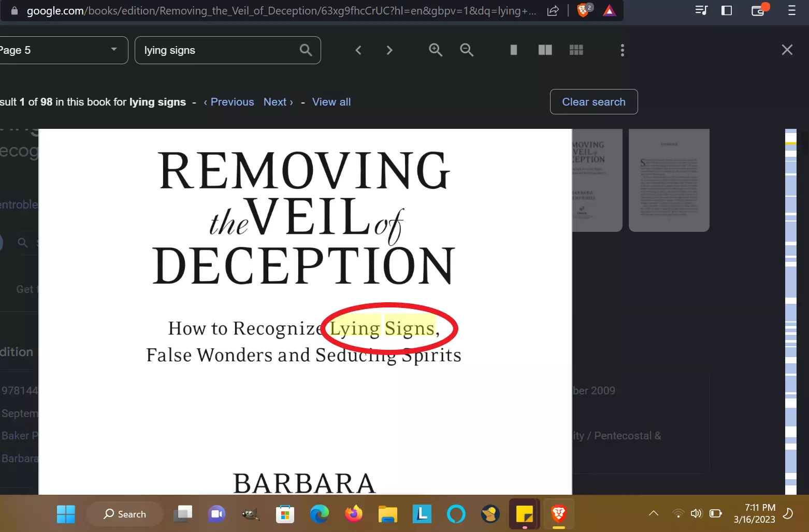Click the share icon in address bar

click(553, 11)
